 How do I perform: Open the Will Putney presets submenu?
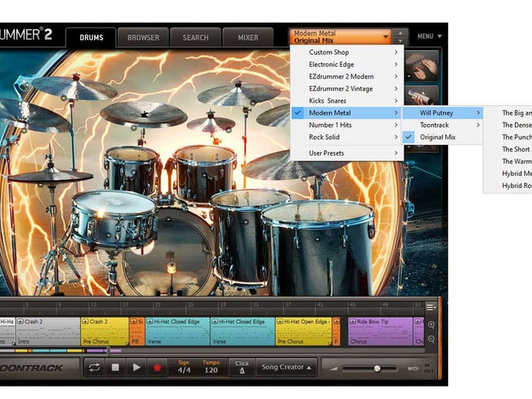pyautogui.click(x=443, y=113)
